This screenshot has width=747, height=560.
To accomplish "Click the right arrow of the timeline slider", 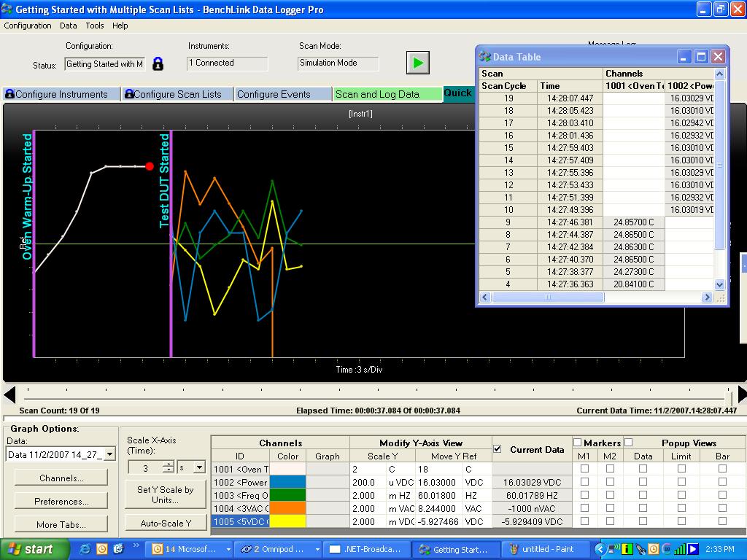I will pos(741,394).
